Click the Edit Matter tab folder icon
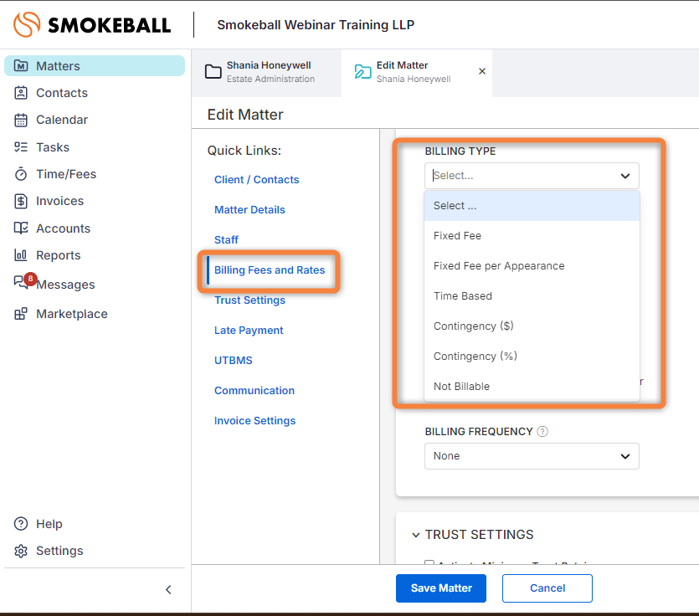 (362, 71)
